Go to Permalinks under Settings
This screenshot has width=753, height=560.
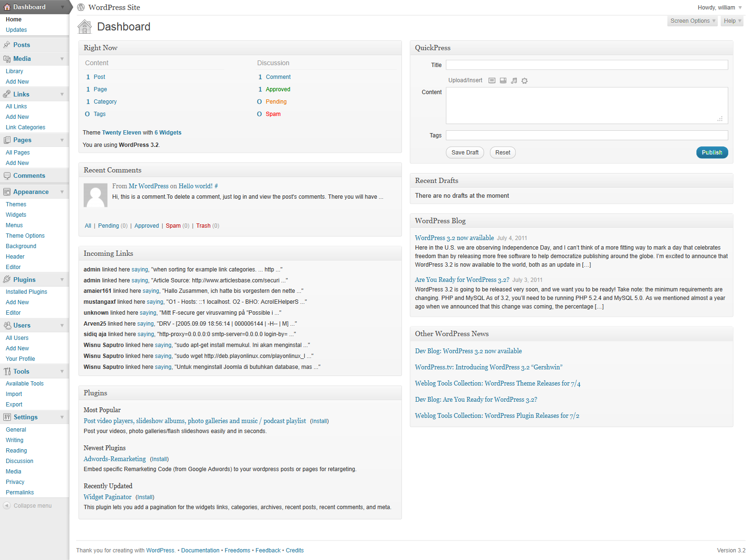(20, 492)
